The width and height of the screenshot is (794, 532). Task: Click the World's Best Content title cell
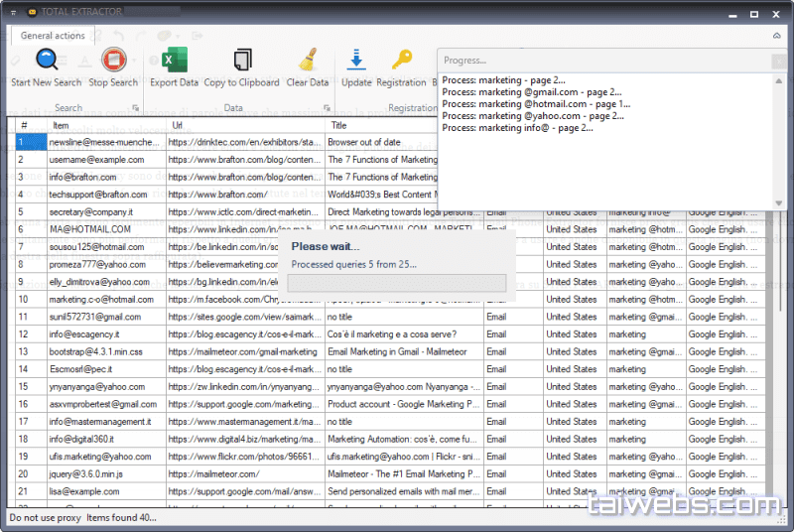[381, 195]
